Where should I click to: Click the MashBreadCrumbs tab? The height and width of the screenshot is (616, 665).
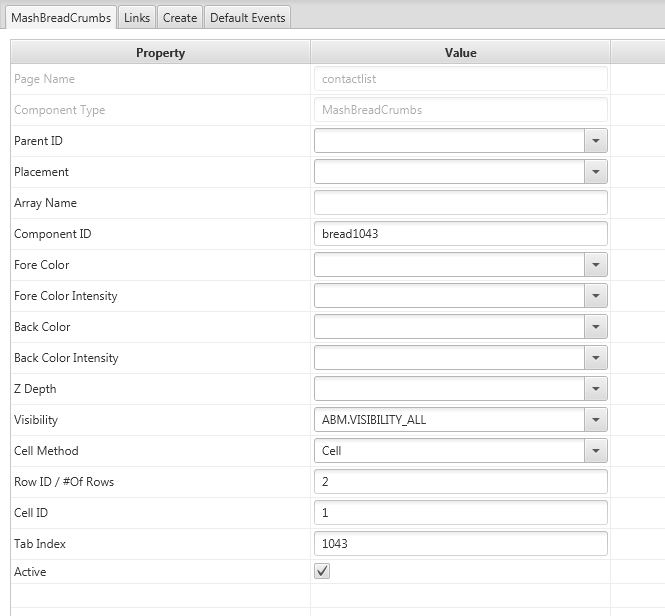(61, 17)
